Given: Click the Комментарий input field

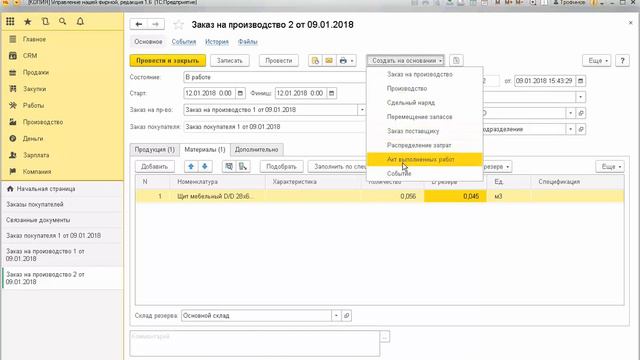Looking at the screenshot, I should (255, 343).
